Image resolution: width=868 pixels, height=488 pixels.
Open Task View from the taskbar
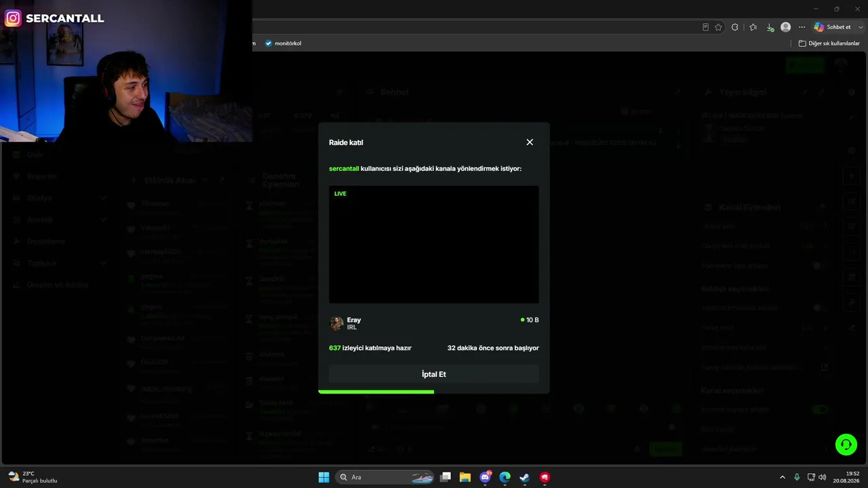(x=446, y=477)
